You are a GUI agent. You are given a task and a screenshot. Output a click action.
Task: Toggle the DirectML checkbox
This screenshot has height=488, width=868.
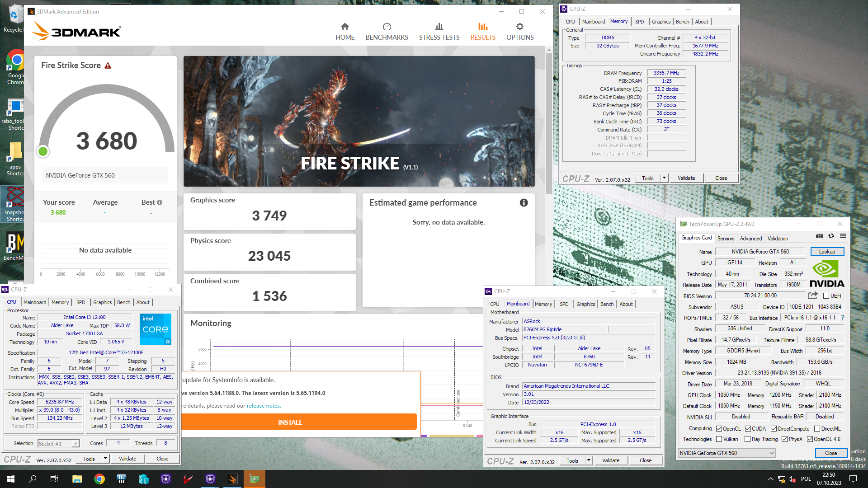point(817,429)
